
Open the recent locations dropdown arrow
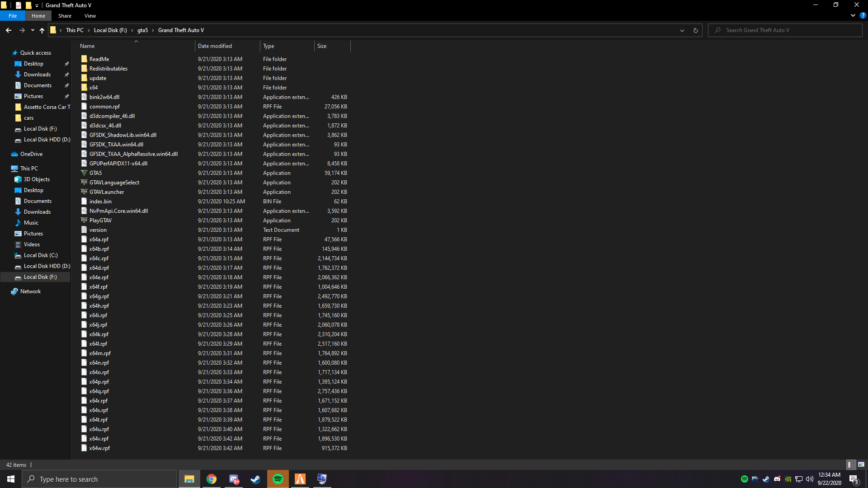point(33,30)
